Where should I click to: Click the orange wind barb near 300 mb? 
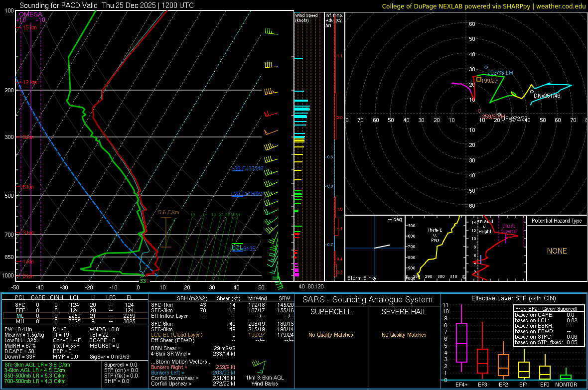pos(271,132)
